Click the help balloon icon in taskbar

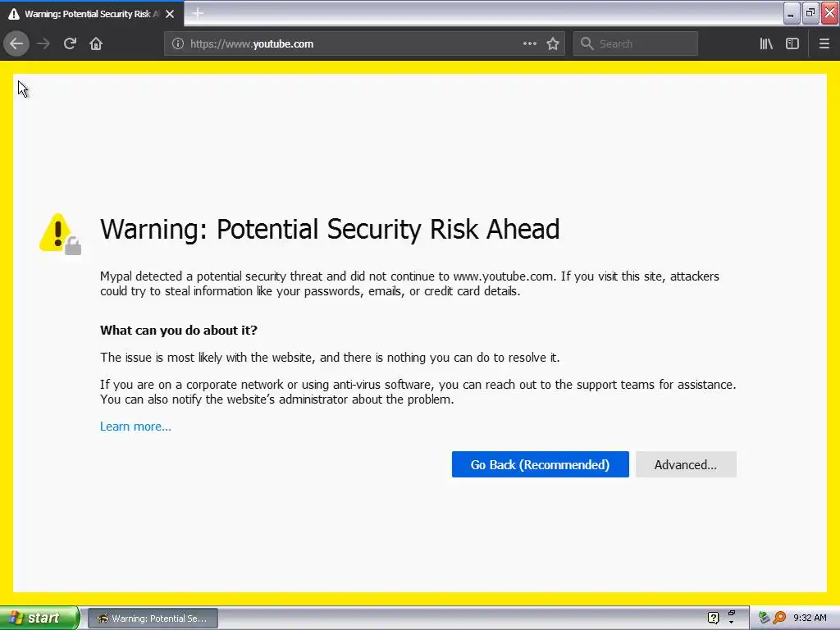713,619
